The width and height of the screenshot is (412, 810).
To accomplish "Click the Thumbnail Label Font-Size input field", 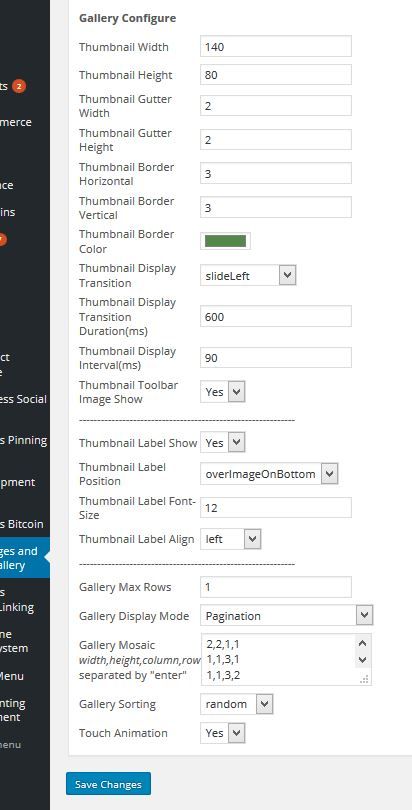I will pyautogui.click(x=276, y=508).
